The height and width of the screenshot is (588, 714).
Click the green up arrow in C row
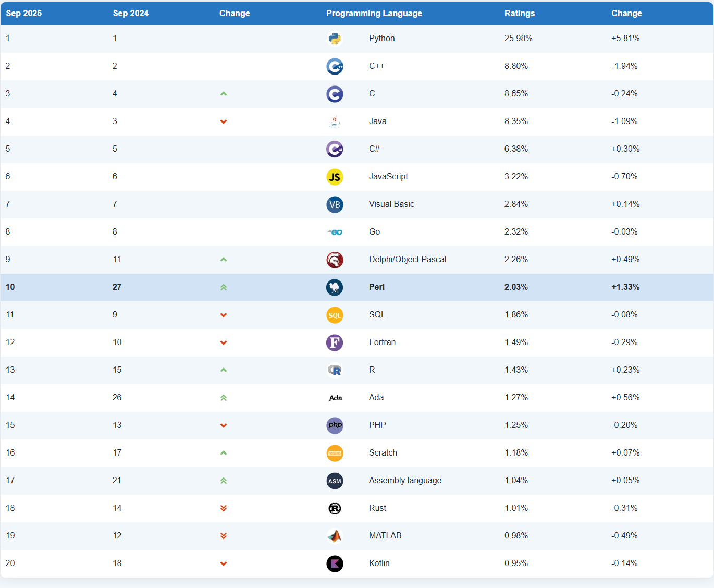(224, 94)
